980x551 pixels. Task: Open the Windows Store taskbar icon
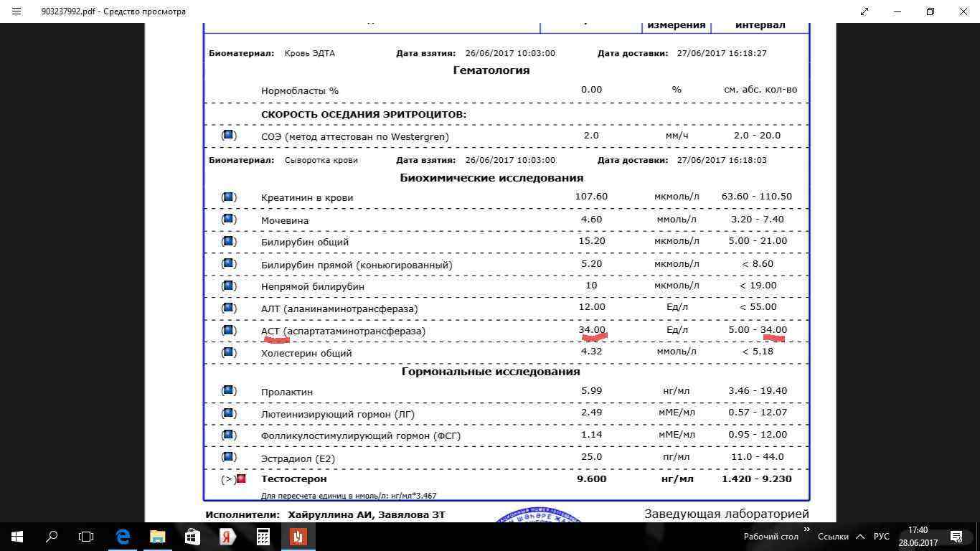(x=192, y=536)
